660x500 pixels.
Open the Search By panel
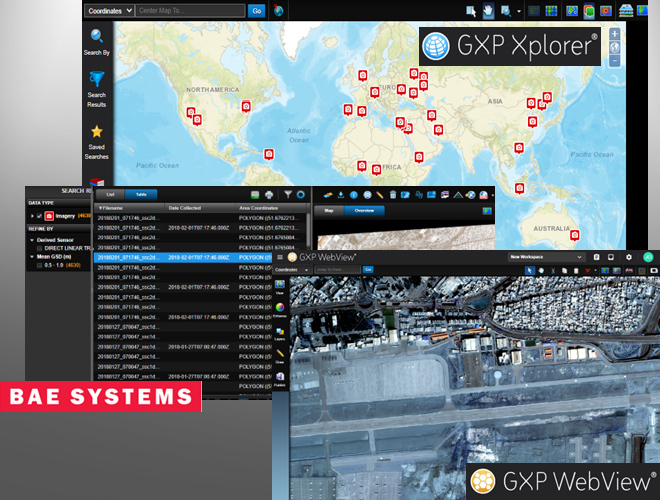pyautogui.click(x=97, y=41)
